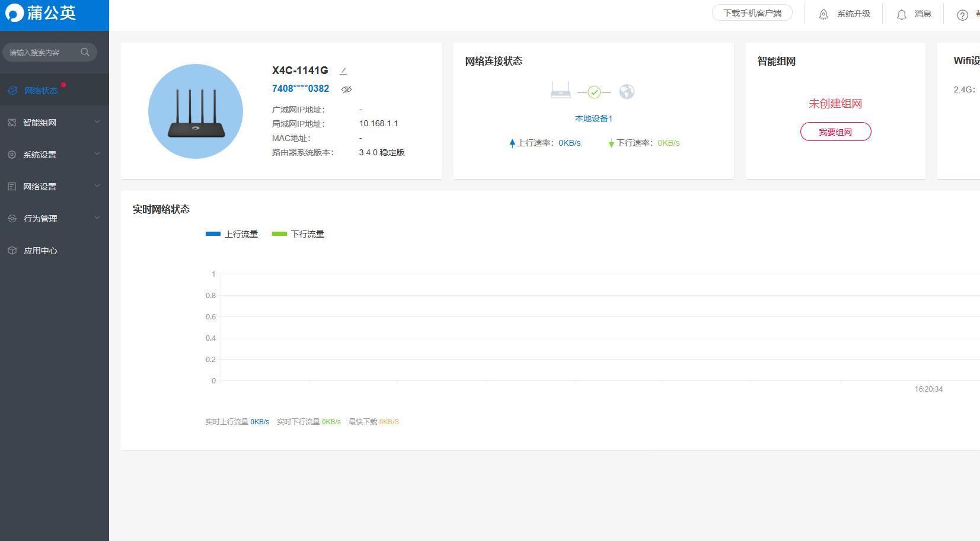
Task: Expand the 网络设置 sidebar section
Action: click(x=40, y=186)
